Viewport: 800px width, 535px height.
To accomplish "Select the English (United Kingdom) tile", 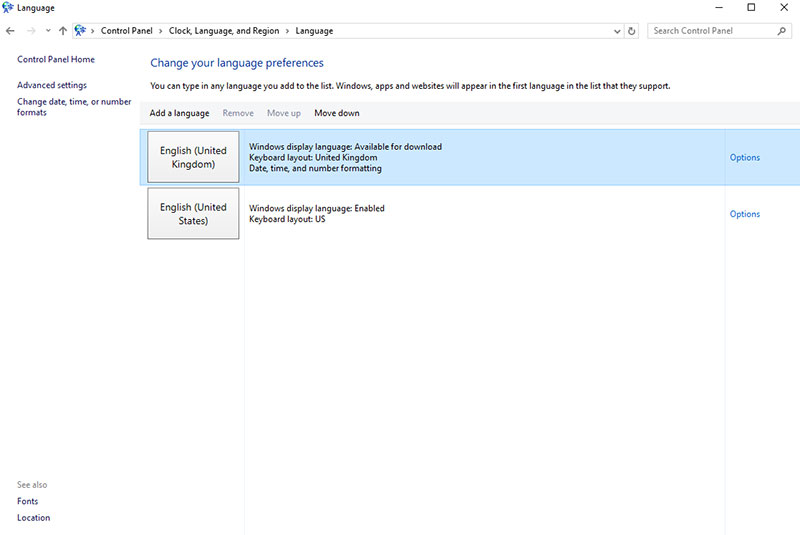I will (x=193, y=157).
